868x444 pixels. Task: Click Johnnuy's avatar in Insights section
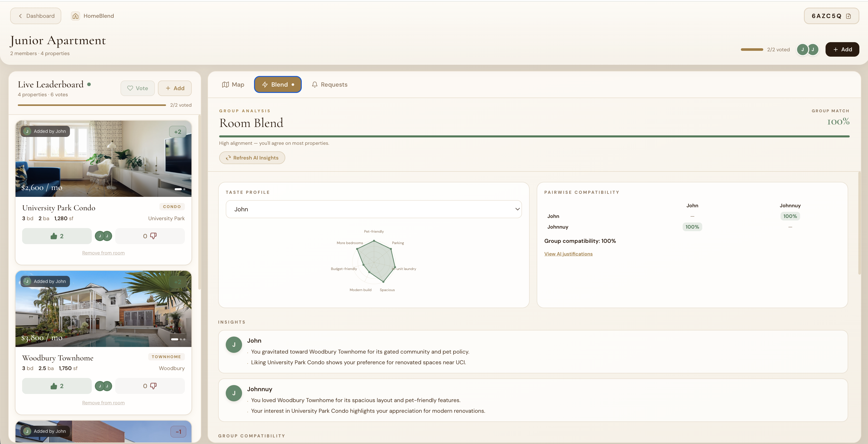tap(234, 393)
